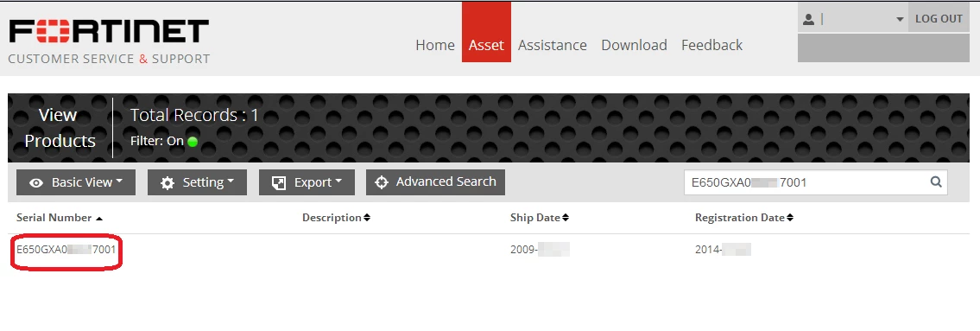Sort by Description column

[336, 218]
